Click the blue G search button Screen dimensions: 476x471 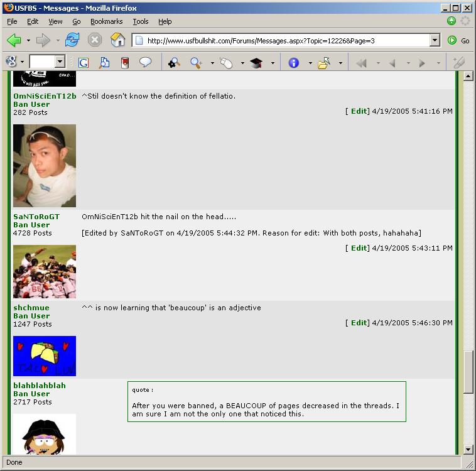(83, 63)
